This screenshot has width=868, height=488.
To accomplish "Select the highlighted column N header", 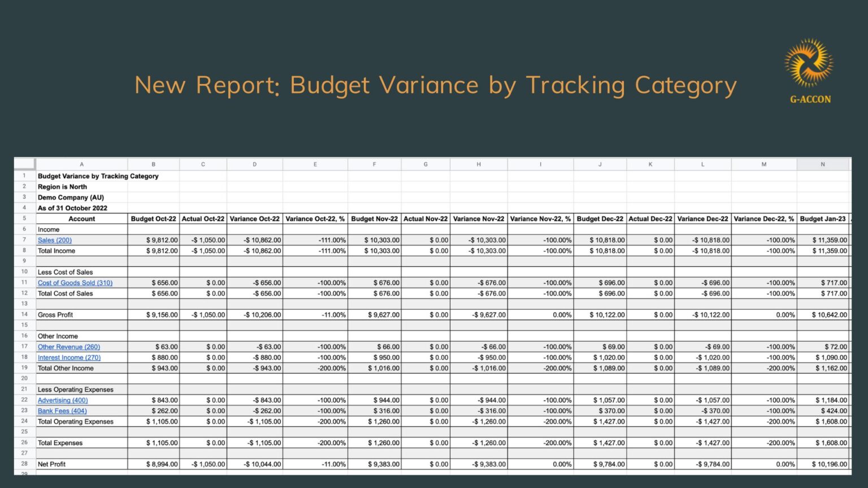I will point(823,164).
